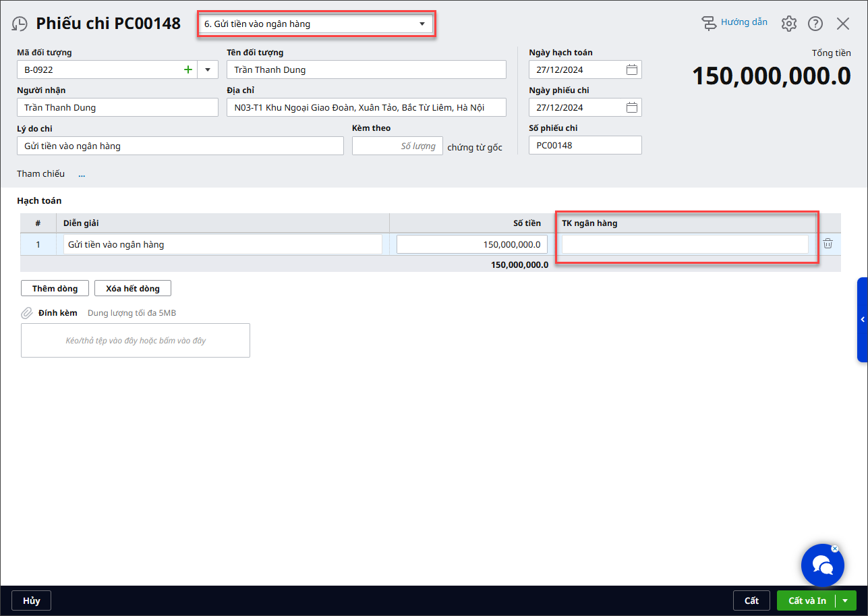Click the help question mark icon

[815, 24]
